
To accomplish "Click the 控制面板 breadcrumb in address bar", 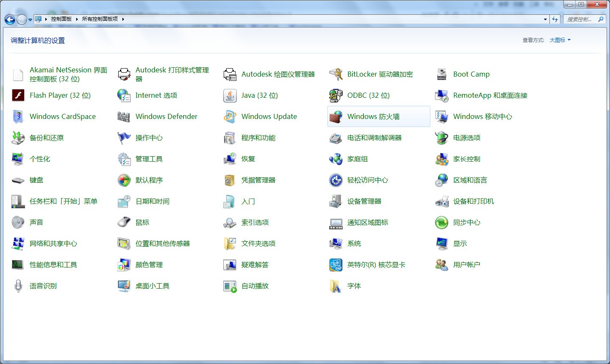I will (61, 19).
